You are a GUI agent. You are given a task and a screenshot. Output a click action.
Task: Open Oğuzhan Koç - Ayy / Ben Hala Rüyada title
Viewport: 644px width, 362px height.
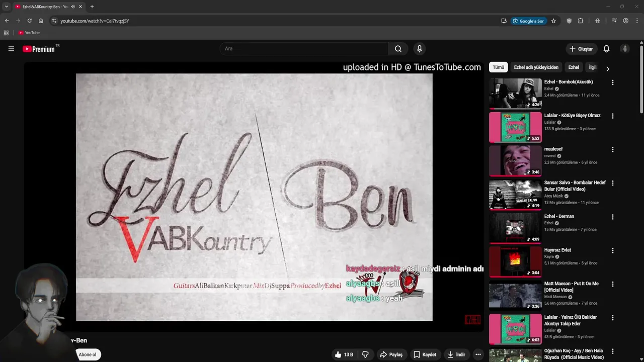[574, 354]
